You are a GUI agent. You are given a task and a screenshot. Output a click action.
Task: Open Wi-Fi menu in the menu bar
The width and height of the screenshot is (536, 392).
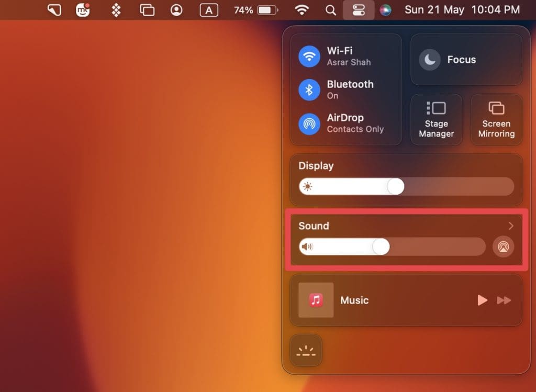pos(301,10)
